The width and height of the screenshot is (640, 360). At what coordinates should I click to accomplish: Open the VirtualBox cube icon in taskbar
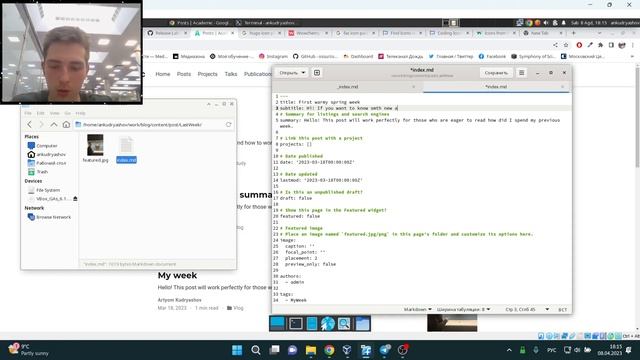coord(347,350)
